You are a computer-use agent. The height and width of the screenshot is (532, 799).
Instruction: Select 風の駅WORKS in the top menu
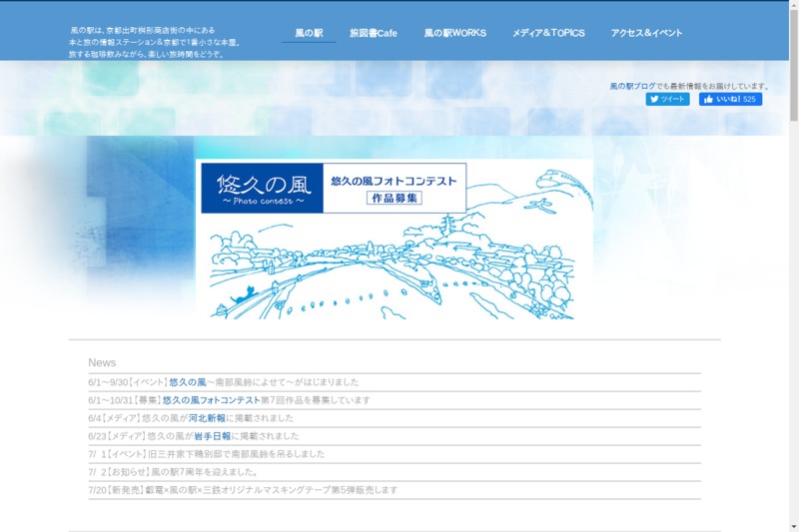(x=454, y=33)
